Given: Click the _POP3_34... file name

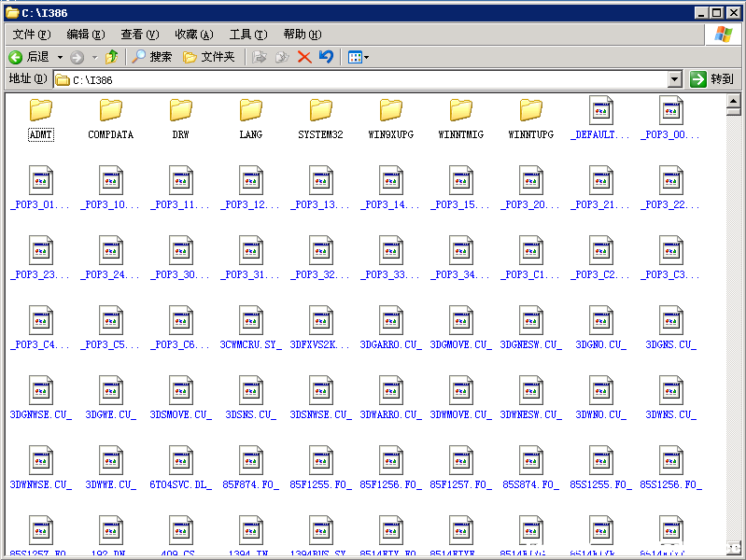Looking at the screenshot, I should pyautogui.click(x=460, y=274).
